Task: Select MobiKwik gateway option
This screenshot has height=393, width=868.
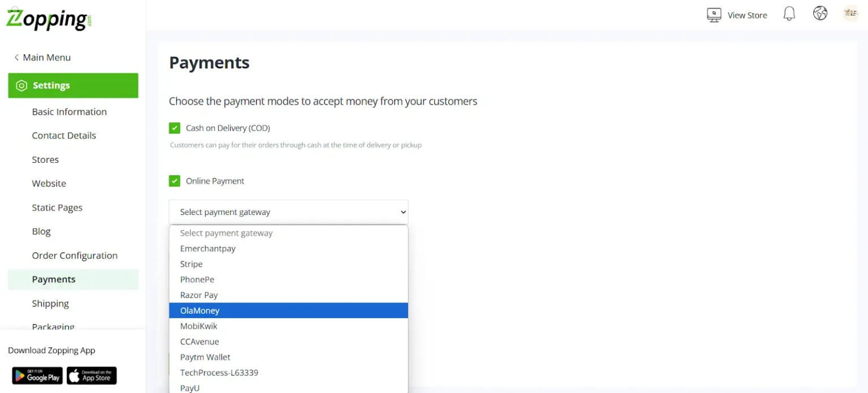Action: pyautogui.click(x=288, y=326)
